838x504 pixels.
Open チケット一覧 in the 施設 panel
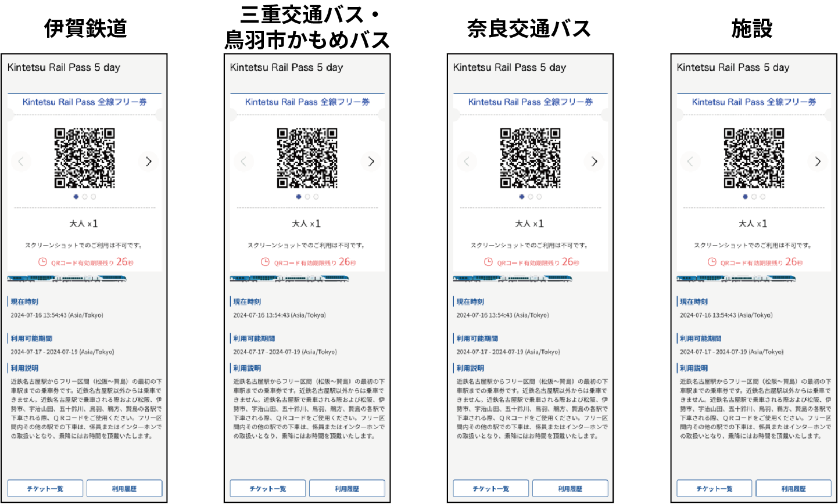pyautogui.click(x=714, y=488)
